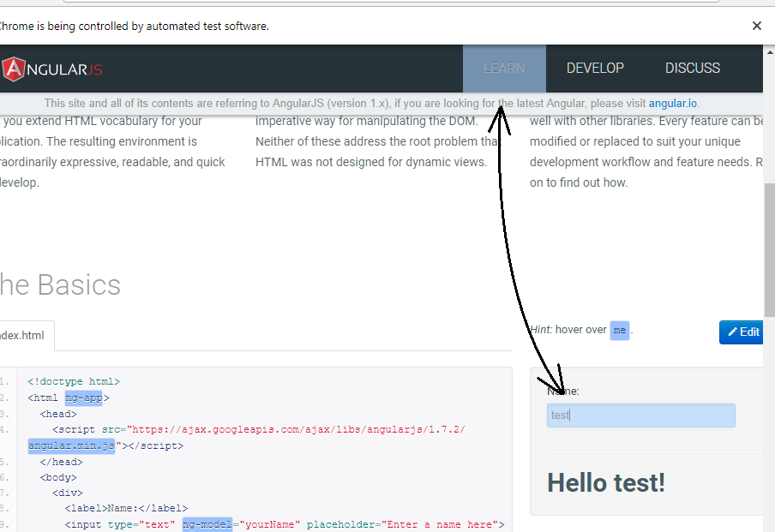This screenshot has height=532, width=775.
Task: Follow the angular.io link
Action: 673,104
